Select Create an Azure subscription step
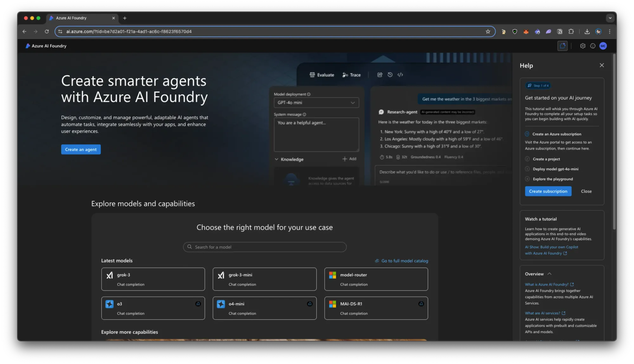 [557, 134]
